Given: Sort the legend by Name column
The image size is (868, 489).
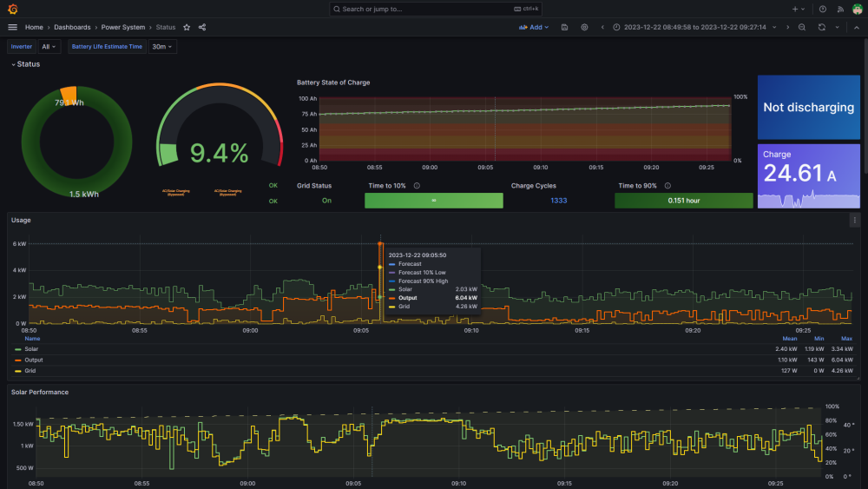Looking at the screenshot, I should pos(32,339).
